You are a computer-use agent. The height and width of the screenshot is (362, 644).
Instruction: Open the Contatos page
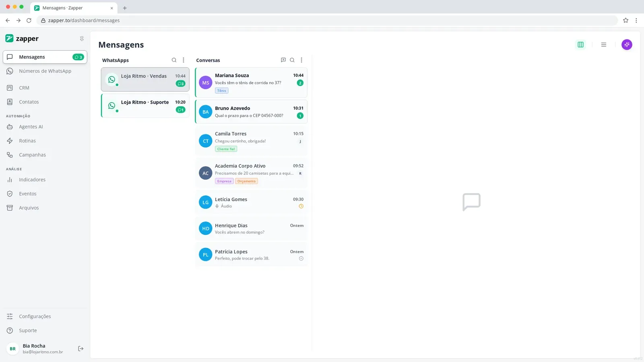(45, 102)
